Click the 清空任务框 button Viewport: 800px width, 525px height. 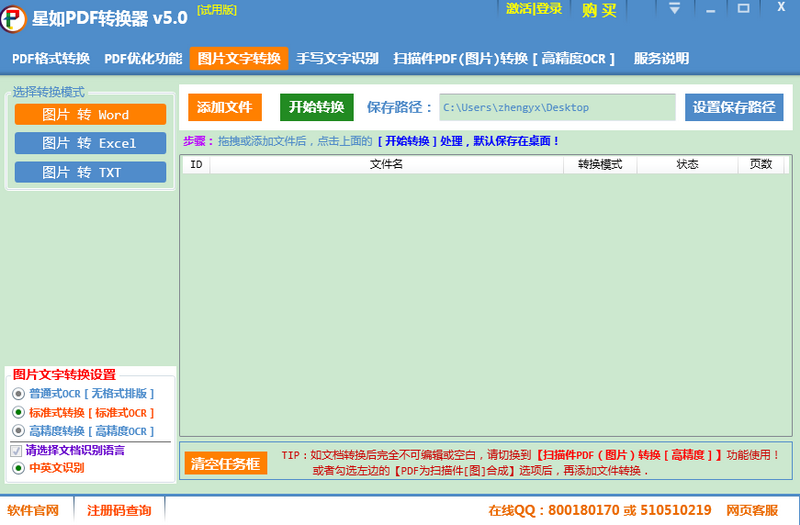[226, 463]
